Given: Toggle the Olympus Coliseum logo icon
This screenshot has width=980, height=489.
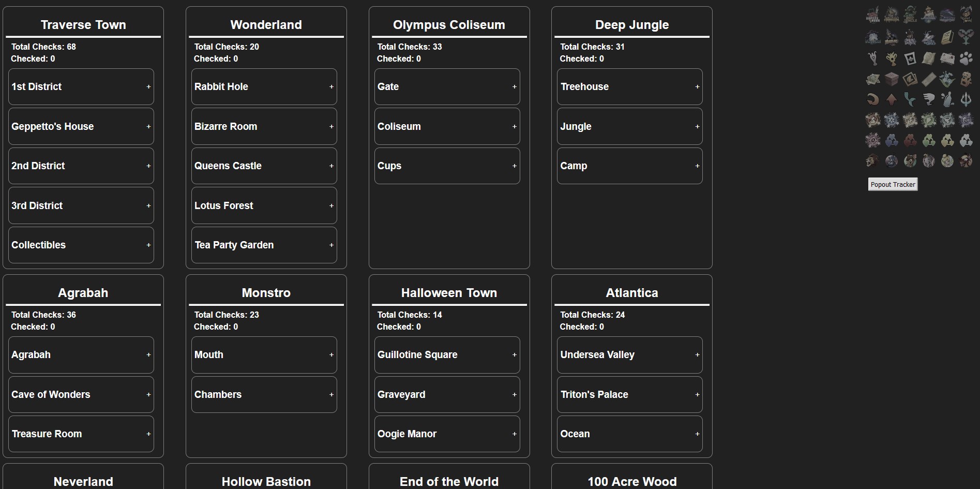Looking at the screenshot, I should click(x=892, y=14).
